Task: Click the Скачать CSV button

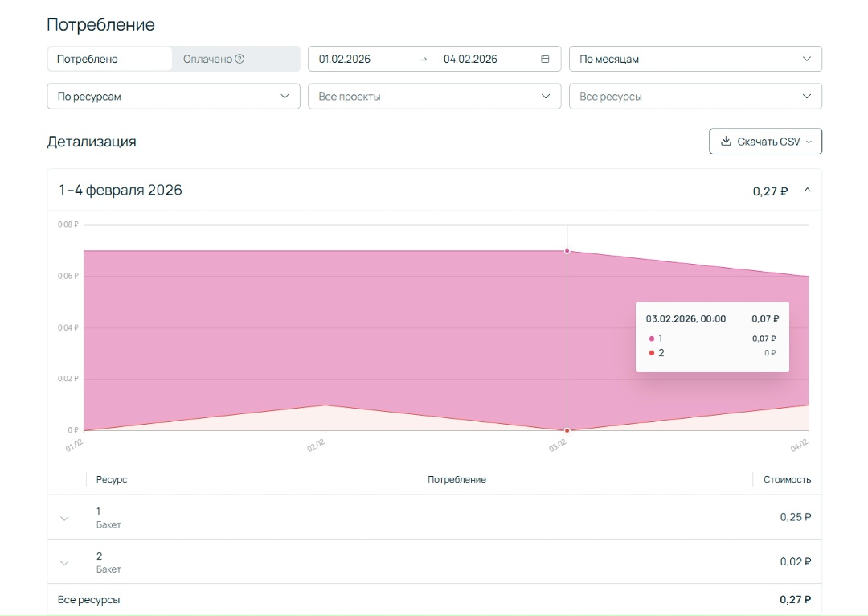Action: (x=765, y=142)
